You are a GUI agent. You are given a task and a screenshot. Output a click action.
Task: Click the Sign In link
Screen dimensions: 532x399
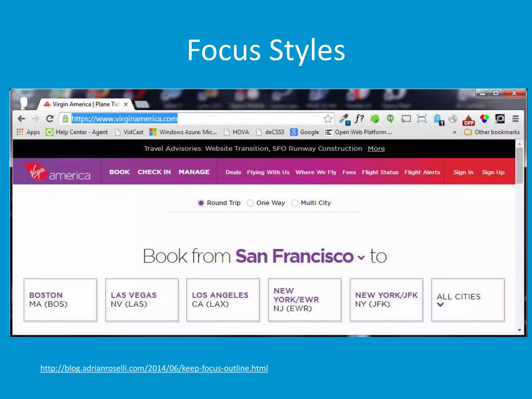pyautogui.click(x=463, y=172)
